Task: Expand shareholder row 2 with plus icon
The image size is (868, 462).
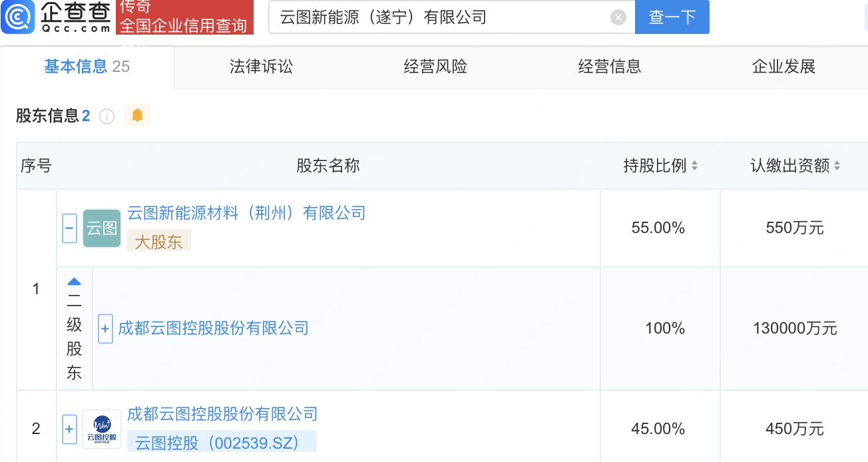Action: [70, 429]
